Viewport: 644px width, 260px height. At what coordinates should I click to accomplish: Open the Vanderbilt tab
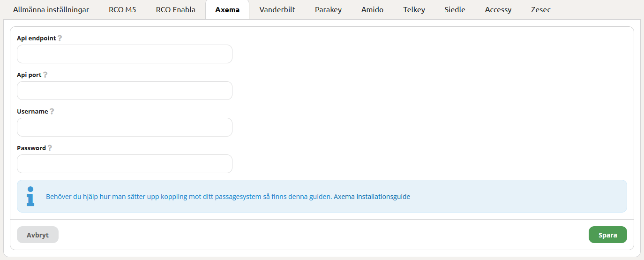click(277, 10)
